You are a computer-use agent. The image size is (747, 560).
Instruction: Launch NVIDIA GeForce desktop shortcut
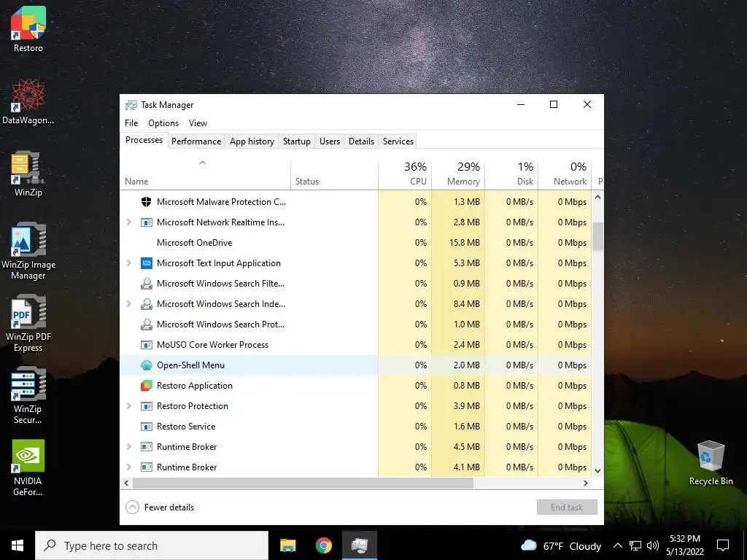(28, 467)
